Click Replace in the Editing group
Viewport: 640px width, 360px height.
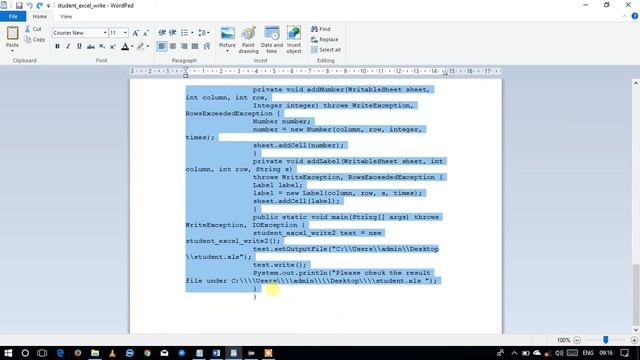click(324, 39)
